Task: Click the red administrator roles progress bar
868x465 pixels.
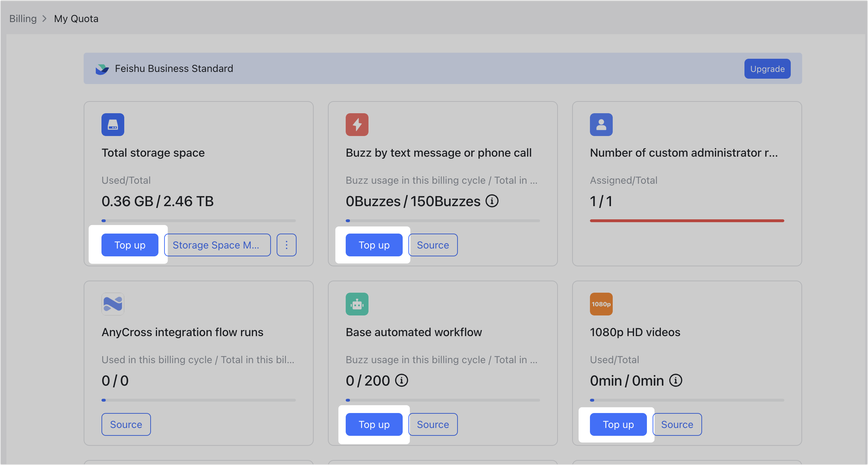Action: click(x=687, y=221)
